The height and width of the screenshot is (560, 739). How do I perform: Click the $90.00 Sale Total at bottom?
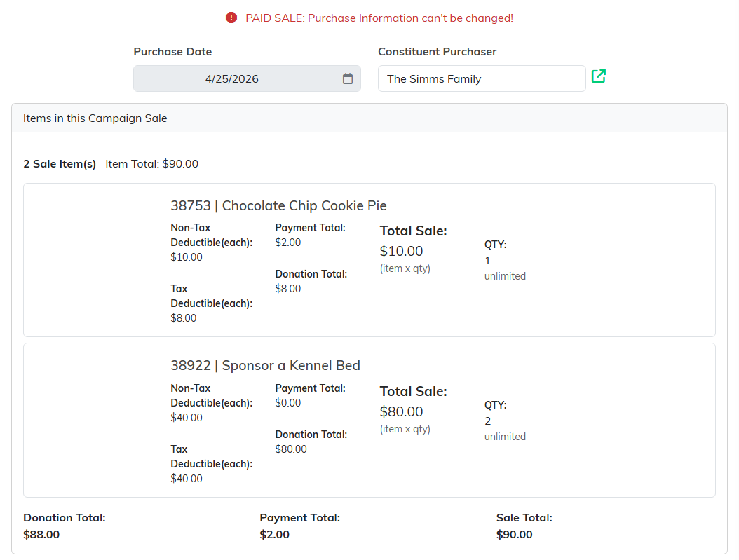pyautogui.click(x=514, y=535)
